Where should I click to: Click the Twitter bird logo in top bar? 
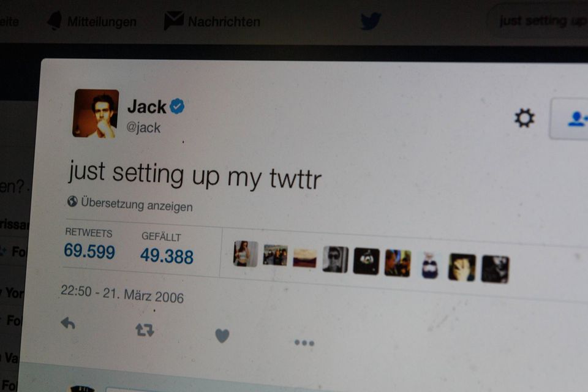[x=371, y=20]
